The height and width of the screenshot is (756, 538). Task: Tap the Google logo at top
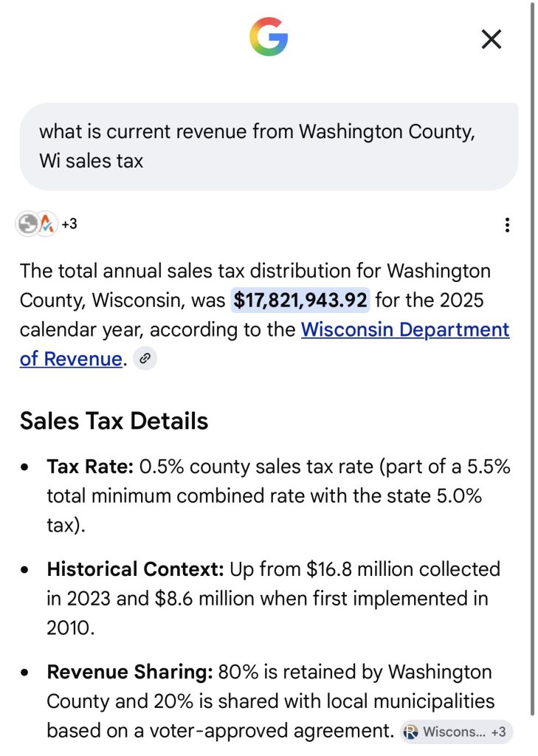[269, 37]
